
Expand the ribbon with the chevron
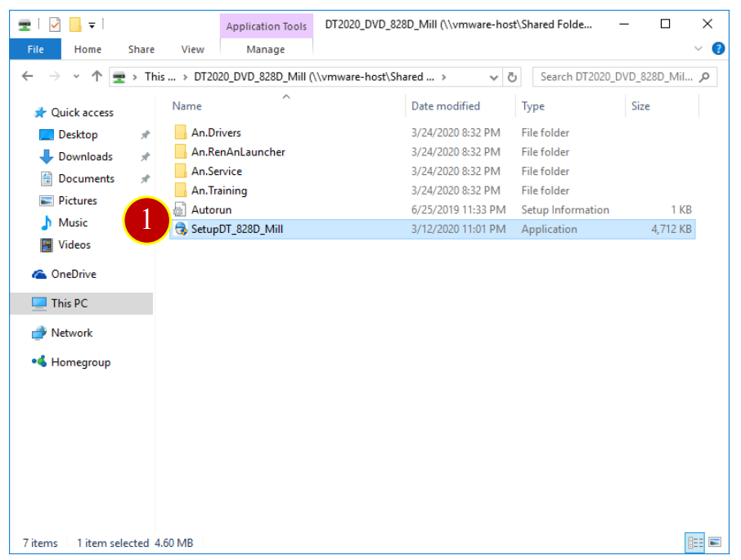(x=698, y=48)
